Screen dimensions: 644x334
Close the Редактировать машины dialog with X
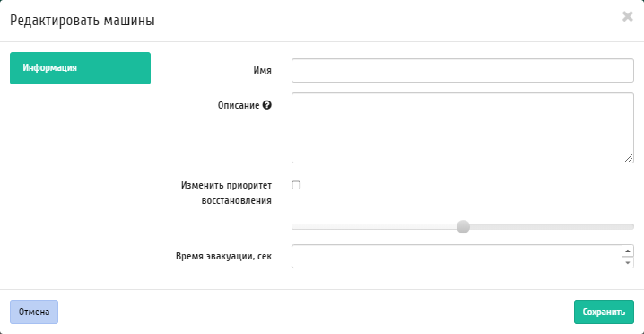(628, 17)
